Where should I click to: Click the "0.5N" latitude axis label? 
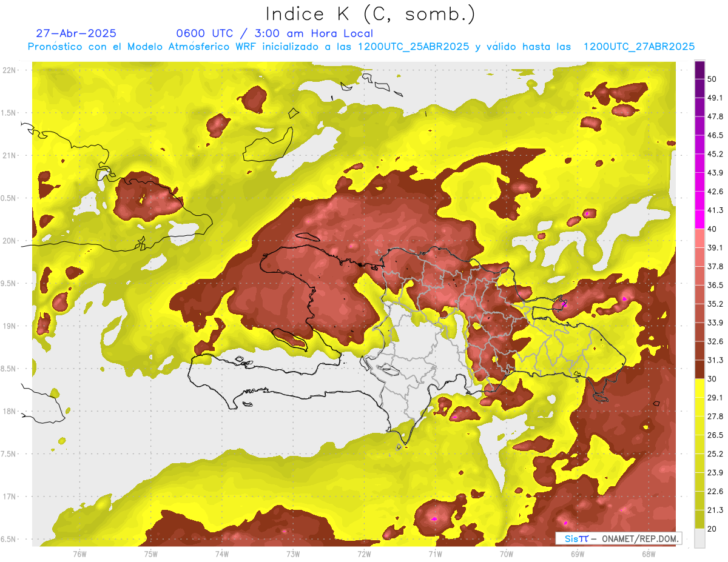(x=9, y=198)
